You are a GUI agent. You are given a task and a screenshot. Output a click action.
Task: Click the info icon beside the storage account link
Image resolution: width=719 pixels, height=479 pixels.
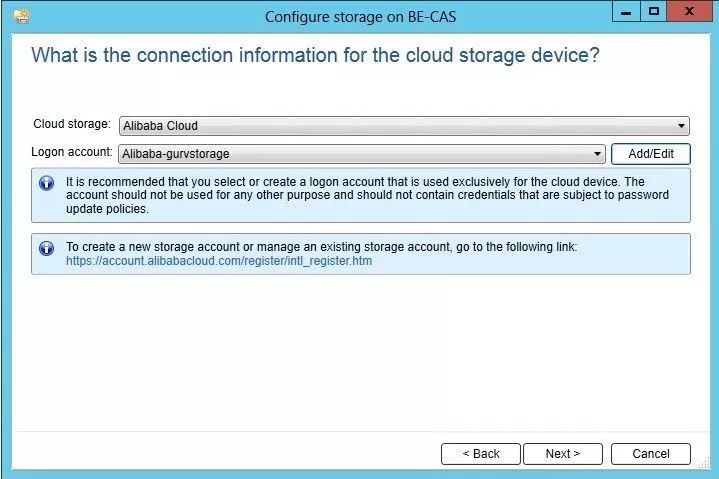click(46, 247)
